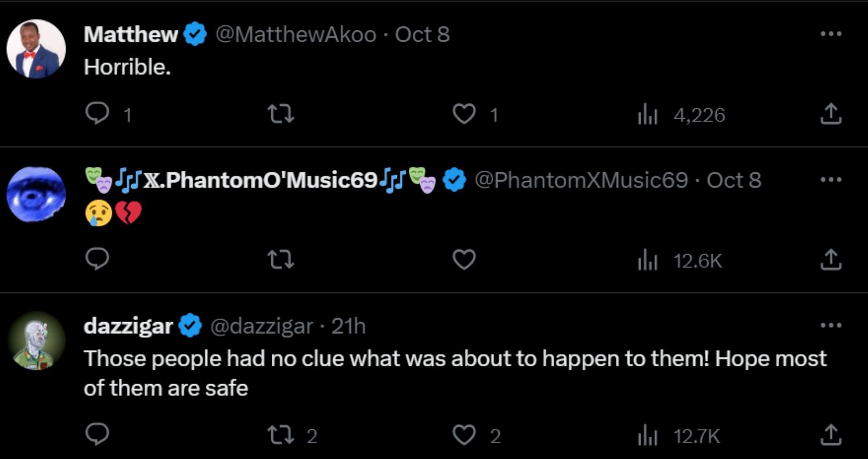Click the 21h timestamp on dazzigar's tweet
868x459 pixels.
click(x=348, y=326)
